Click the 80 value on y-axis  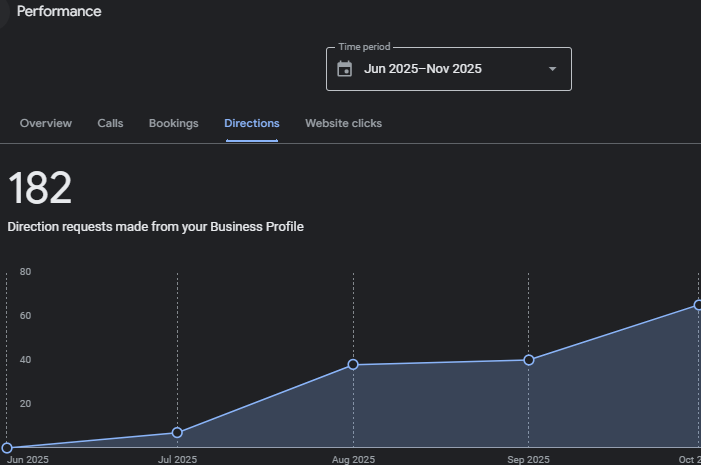tap(25, 272)
